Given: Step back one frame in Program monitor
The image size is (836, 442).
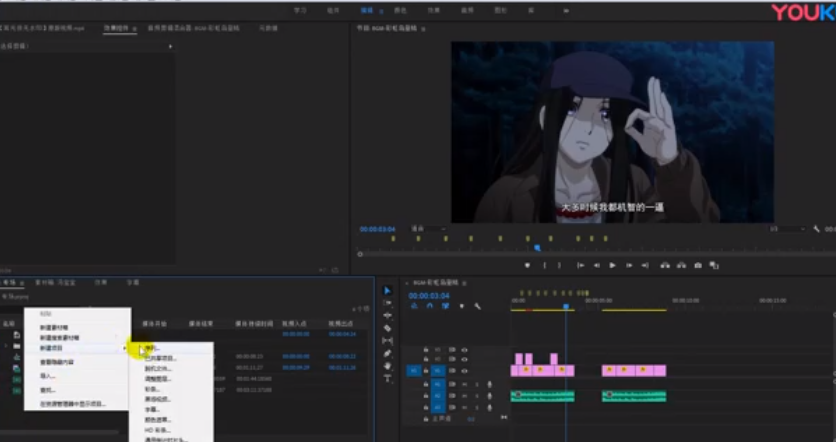Looking at the screenshot, I should [597, 266].
